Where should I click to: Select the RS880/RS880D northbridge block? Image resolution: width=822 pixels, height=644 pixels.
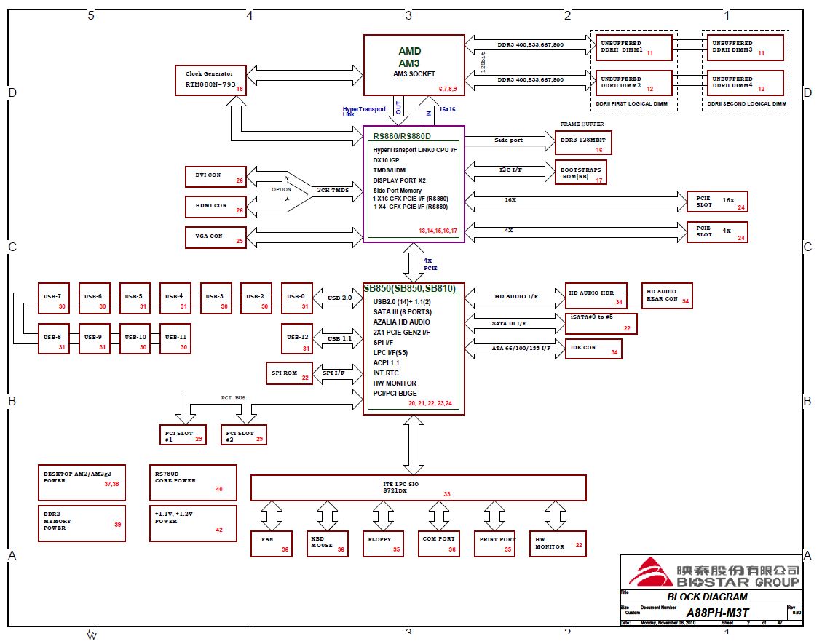(414, 184)
